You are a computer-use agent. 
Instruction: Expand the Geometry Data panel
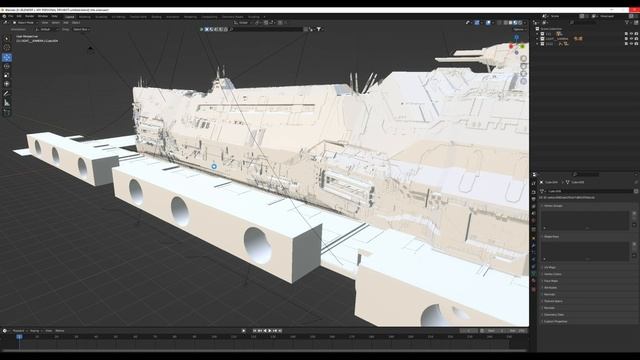[554, 315]
